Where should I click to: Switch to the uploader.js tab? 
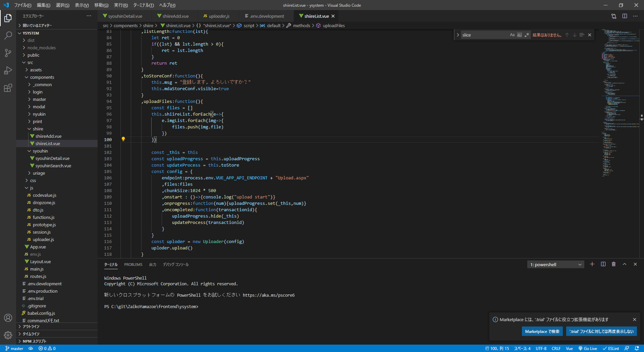(x=219, y=16)
